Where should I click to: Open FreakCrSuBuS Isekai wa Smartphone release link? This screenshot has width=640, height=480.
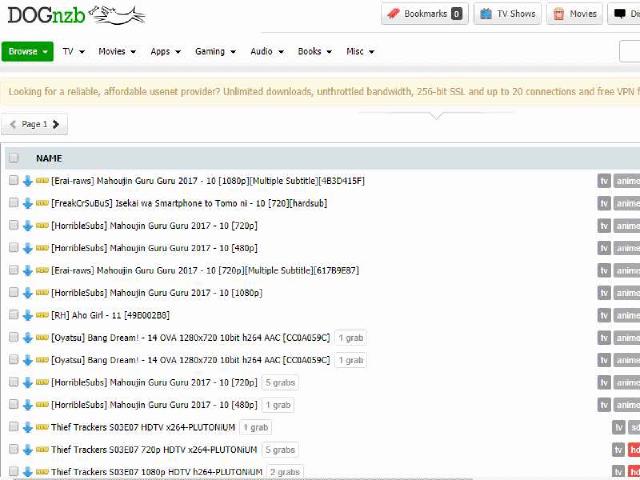(189, 203)
